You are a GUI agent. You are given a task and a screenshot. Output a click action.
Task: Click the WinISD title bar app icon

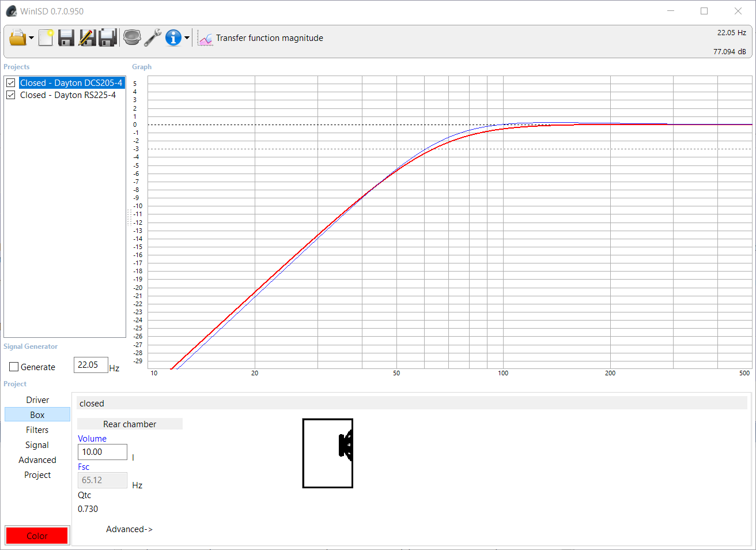point(11,11)
